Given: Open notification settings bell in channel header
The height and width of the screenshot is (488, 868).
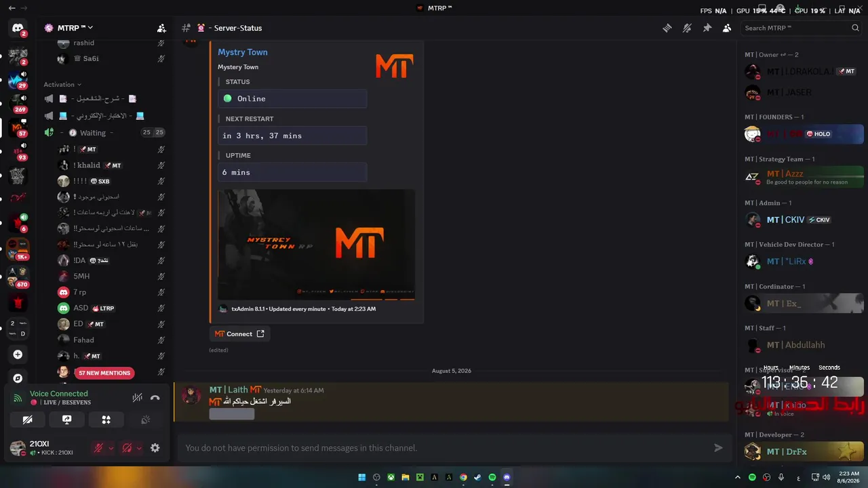Looking at the screenshot, I should click(687, 28).
